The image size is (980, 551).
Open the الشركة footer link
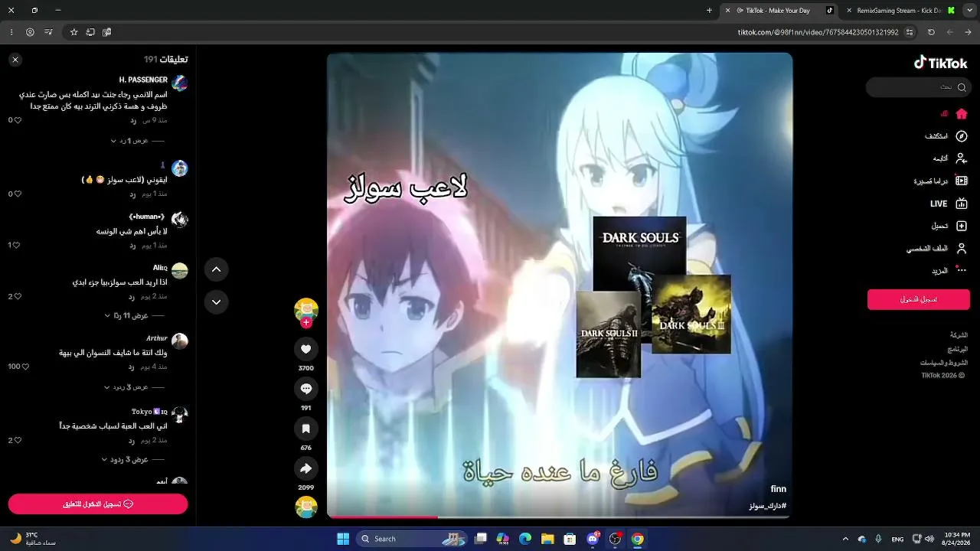coord(959,335)
